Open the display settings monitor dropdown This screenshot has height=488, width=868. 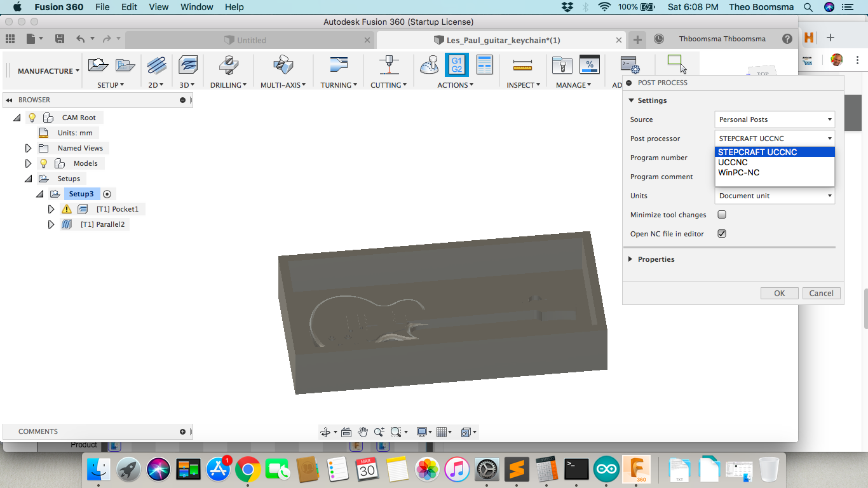click(423, 432)
